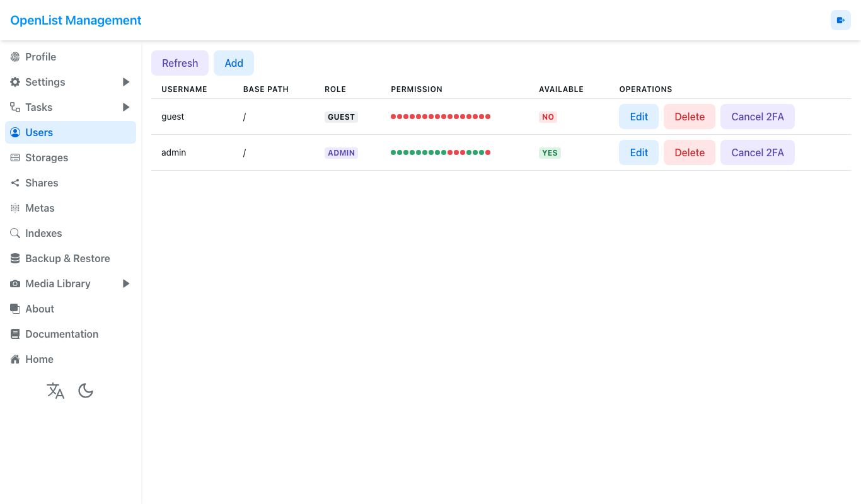Select Indexes in the sidebar
861x504 pixels.
pos(71,233)
